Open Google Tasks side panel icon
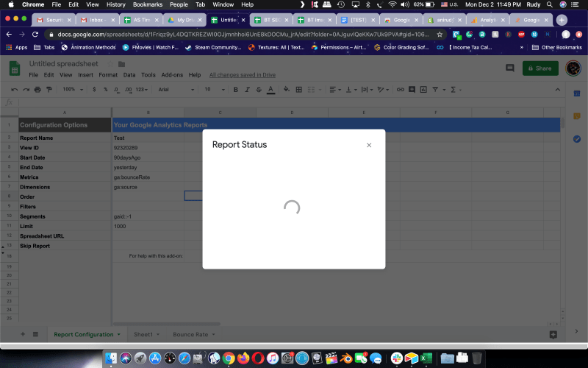588x368 pixels. [577, 139]
